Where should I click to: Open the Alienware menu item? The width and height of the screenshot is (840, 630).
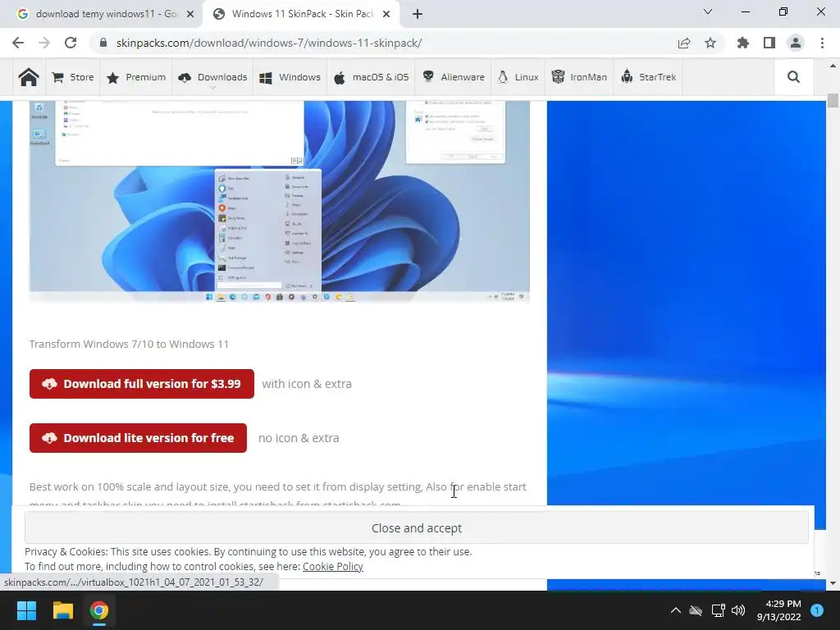tap(453, 77)
